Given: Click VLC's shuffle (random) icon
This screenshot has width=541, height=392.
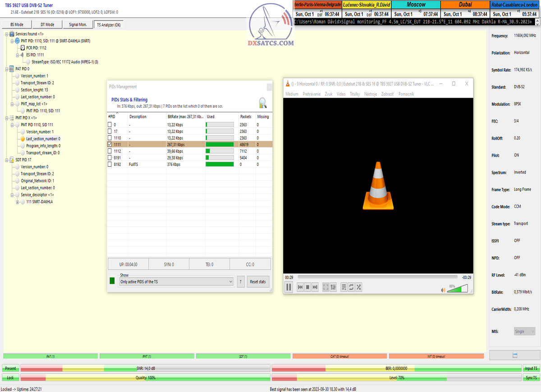Looking at the screenshot, I should [x=358, y=287].
